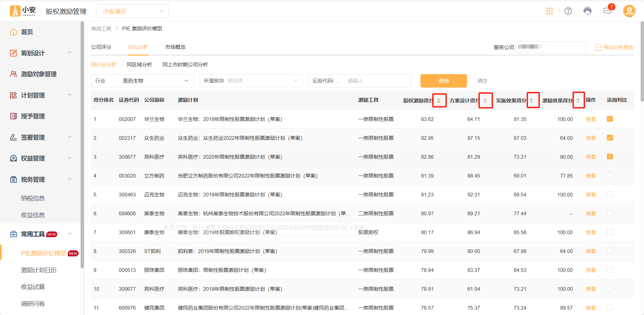Open 纳税信息 in the sidebar
The width and height of the screenshot is (644, 315).
click(x=33, y=198)
